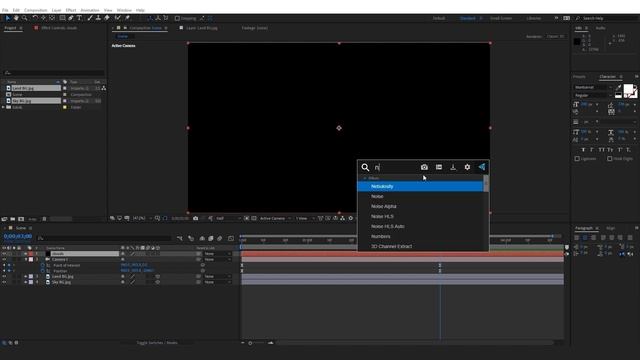640x360 pixels.
Task: Hide the clouds layer with its eye toggle
Action: pyautogui.click(x=4, y=254)
